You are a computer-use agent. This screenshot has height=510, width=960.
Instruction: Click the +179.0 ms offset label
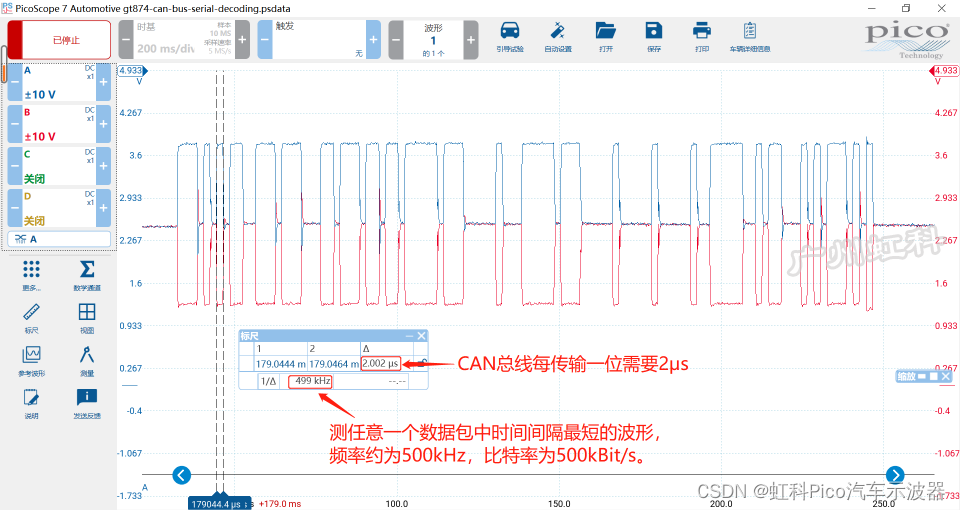[280, 504]
